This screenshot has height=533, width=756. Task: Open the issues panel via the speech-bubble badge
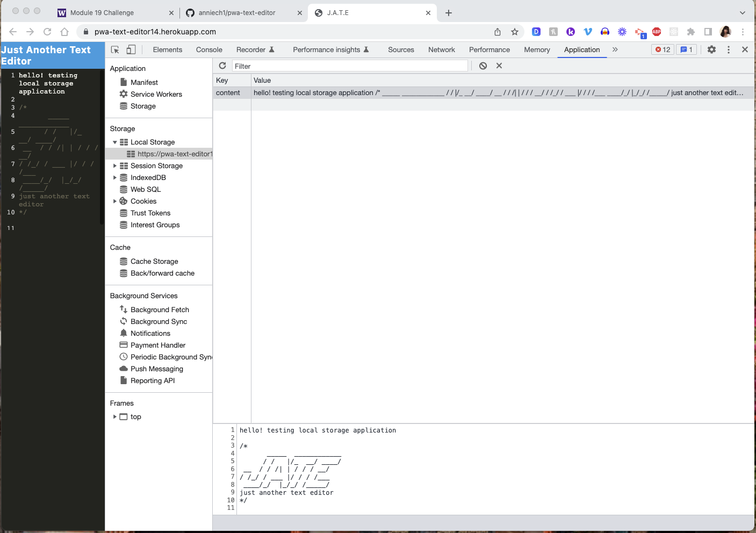(x=686, y=49)
